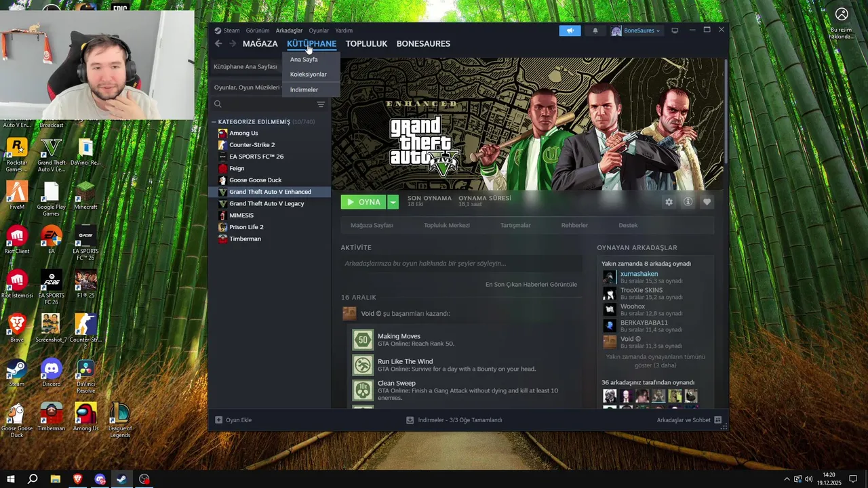The image size is (868, 488).
Task: Open the League of Legends desktop shortcut
Action: point(120,420)
